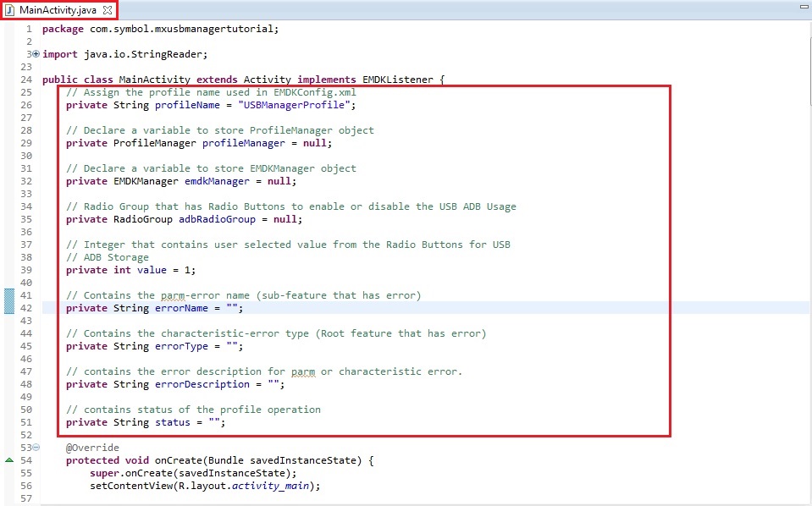Expand the folded import statements
The height and width of the screenshot is (506, 812).
[36, 54]
